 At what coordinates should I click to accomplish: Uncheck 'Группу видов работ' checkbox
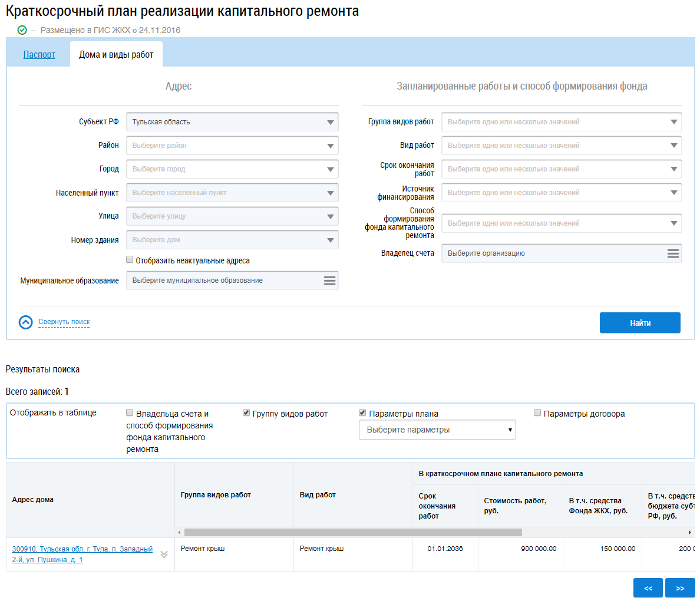pyautogui.click(x=246, y=413)
